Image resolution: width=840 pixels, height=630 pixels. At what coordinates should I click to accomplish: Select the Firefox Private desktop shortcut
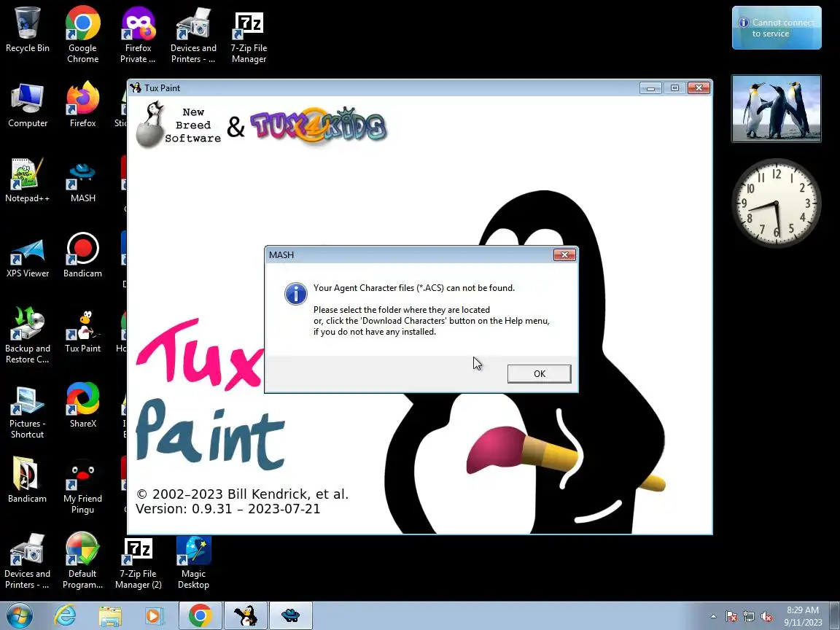(138, 35)
